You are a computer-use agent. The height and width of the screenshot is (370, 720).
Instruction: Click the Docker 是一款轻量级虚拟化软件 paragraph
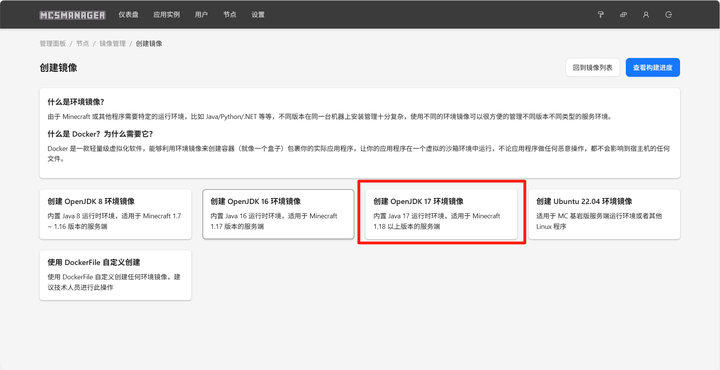(359, 154)
